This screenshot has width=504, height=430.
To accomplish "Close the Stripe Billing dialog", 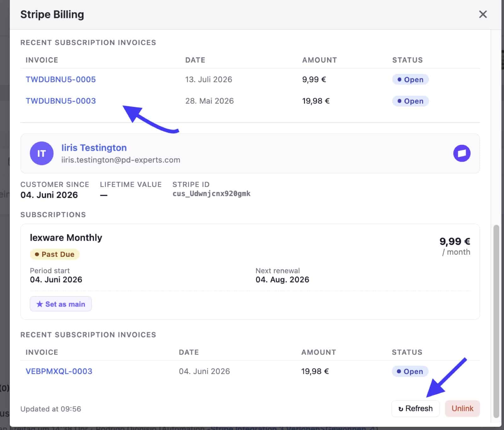I will click(x=483, y=14).
